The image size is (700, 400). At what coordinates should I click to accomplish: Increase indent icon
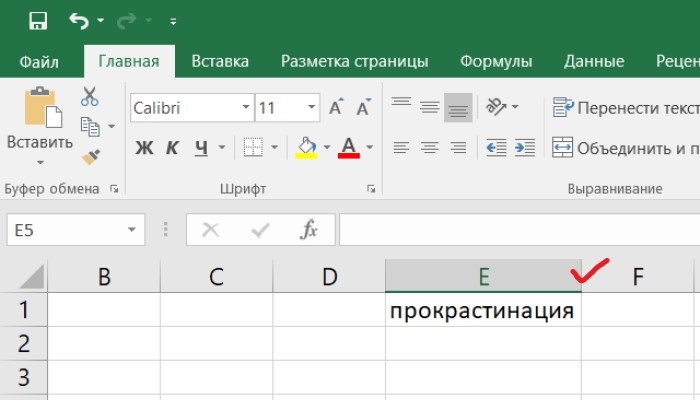525,147
